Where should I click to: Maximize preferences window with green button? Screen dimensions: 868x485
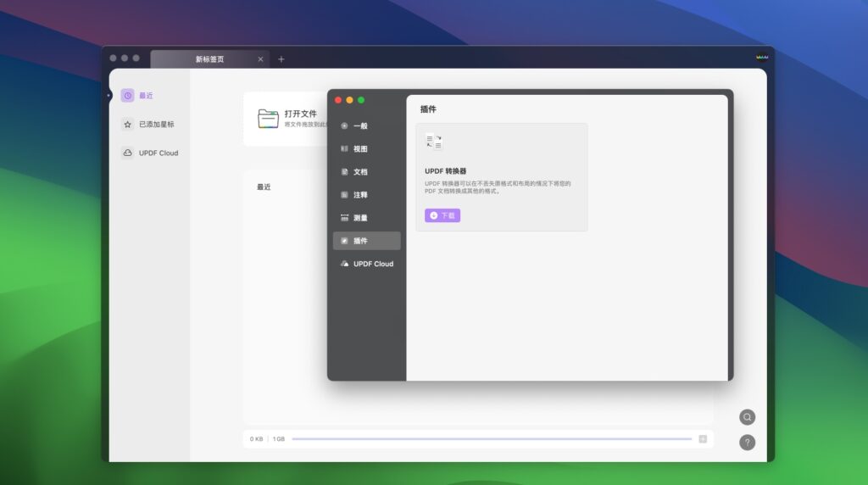click(x=361, y=100)
